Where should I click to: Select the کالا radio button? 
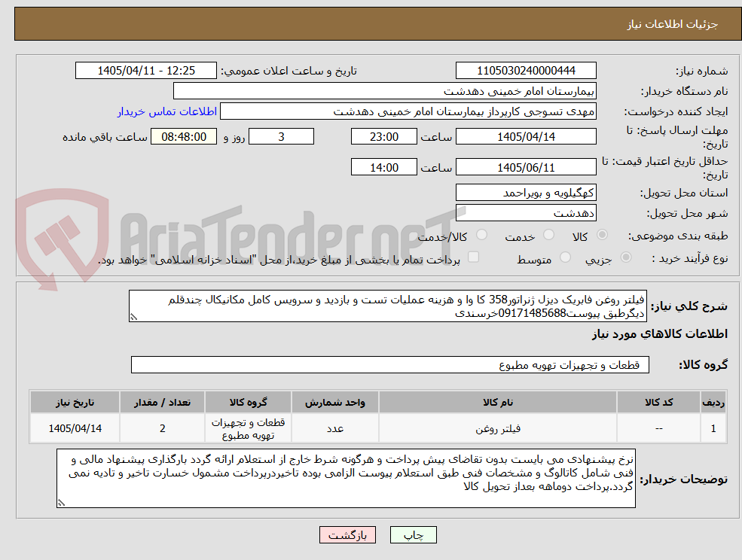[603, 235]
